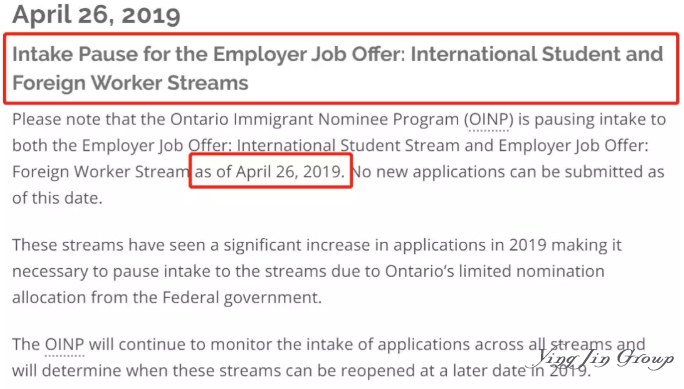Click 'Ontario Immigrant Nominee Program' phrase
The width and height of the screenshot is (684, 389).
315,119
